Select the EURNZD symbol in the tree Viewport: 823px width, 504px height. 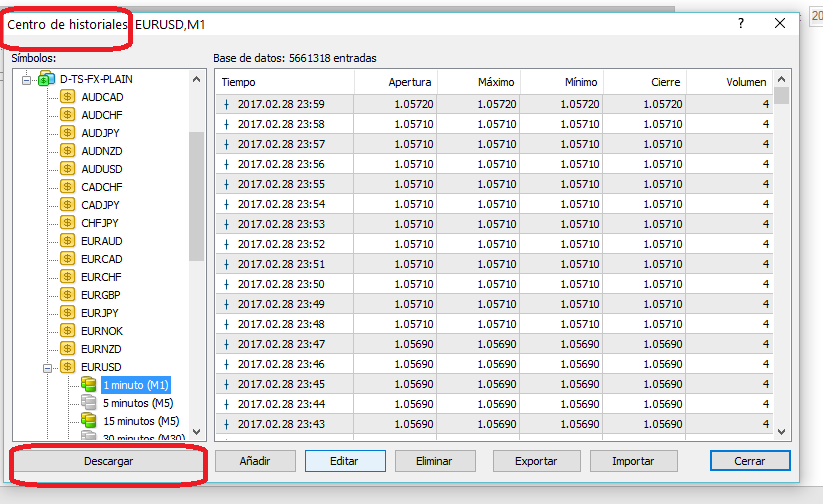102,349
